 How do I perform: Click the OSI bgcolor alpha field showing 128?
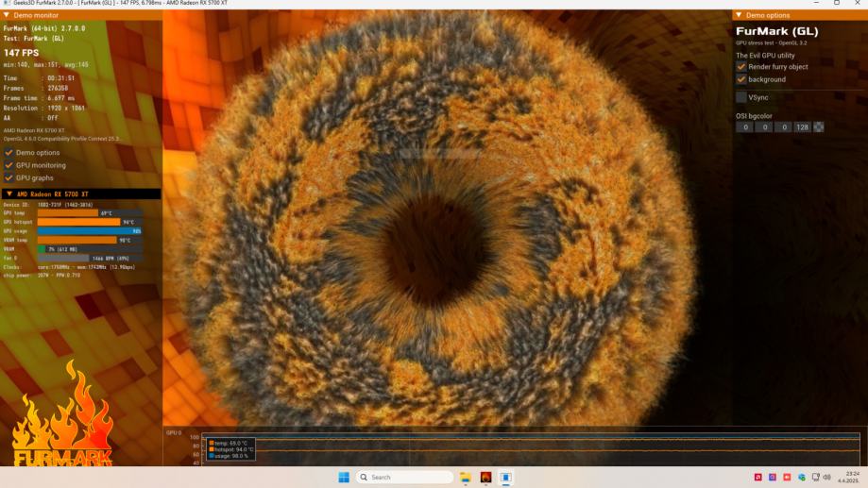(802, 127)
